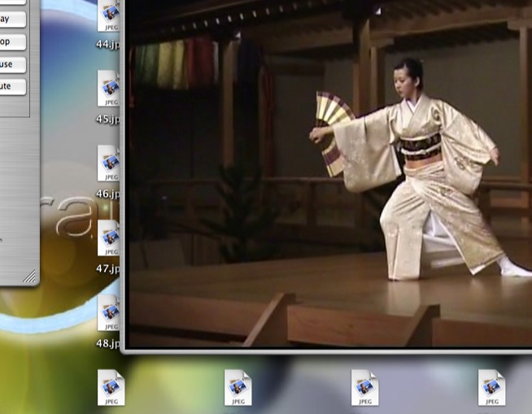Select the rightmost JPEG icon in bottom row
The width and height of the screenshot is (532, 414).
click(x=491, y=387)
